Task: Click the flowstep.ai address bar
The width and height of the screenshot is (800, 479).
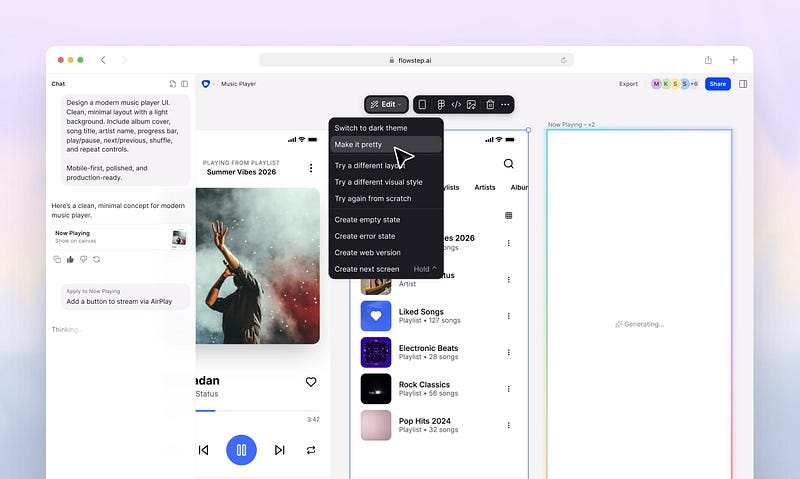Action: 416,60
